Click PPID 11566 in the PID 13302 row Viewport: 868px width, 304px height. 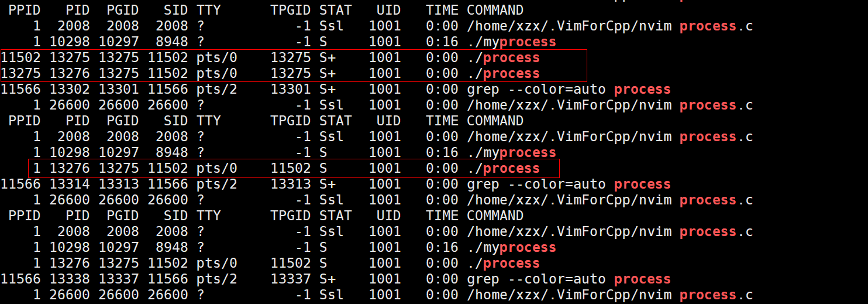(20, 89)
